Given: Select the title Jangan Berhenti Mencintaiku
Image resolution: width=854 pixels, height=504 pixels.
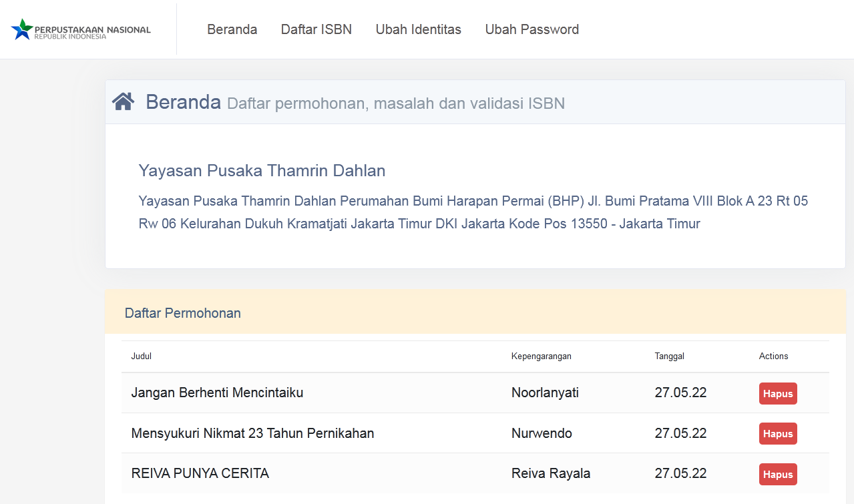Looking at the screenshot, I should point(217,393).
